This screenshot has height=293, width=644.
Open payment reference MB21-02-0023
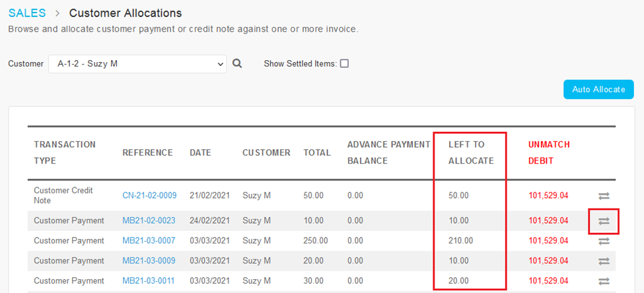149,220
